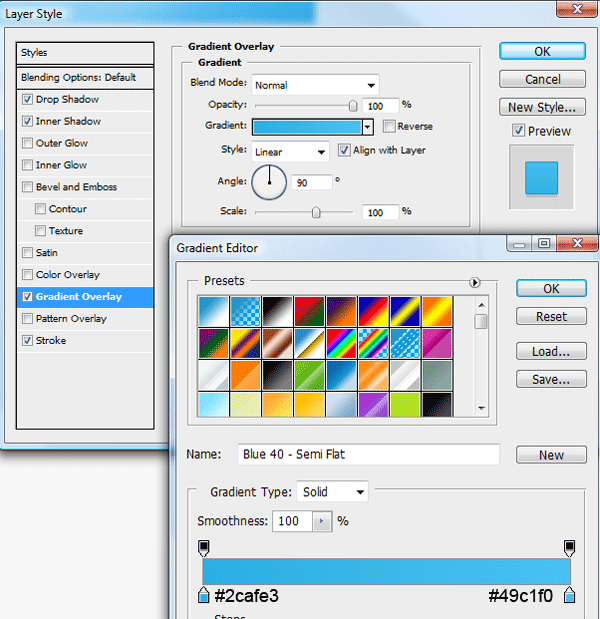This screenshot has height=619, width=600.
Task: Click the left opacity stop above gradient bar
Action: tap(204, 548)
